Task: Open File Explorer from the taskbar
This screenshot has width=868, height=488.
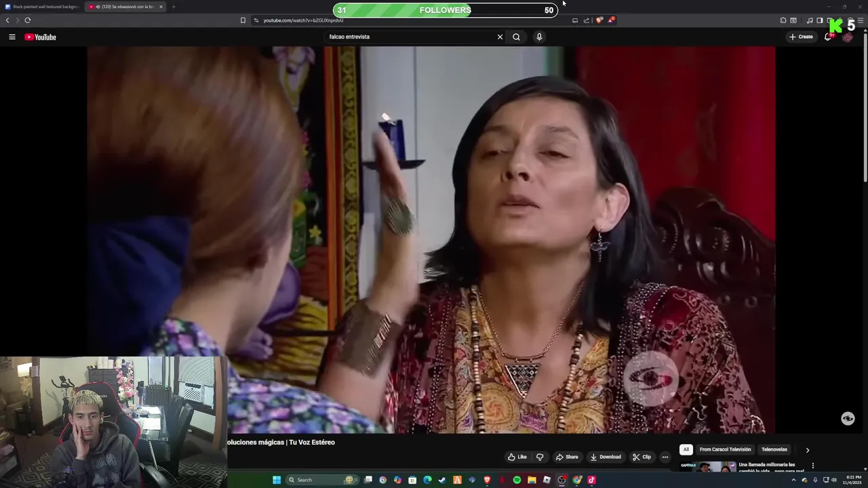Action: 532,480
